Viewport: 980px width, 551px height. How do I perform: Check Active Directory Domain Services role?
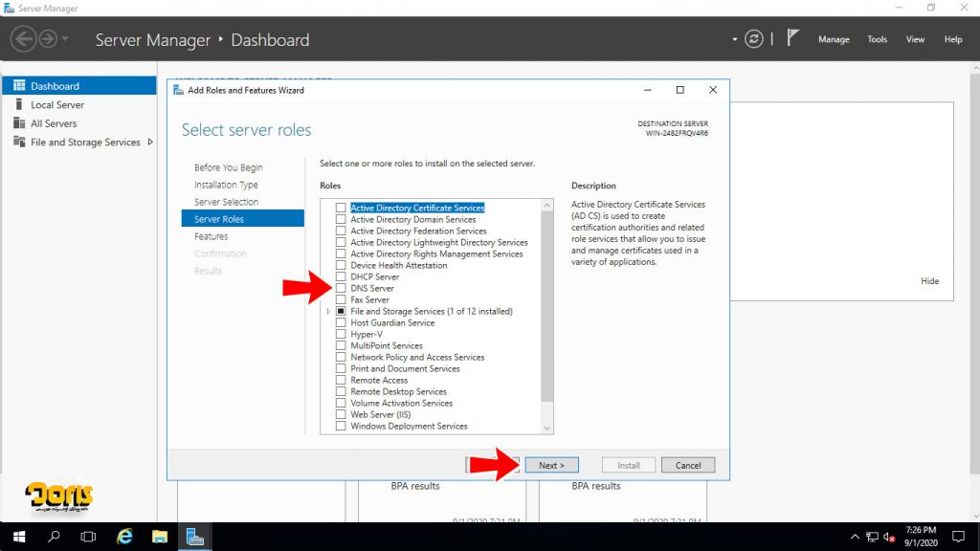341,219
